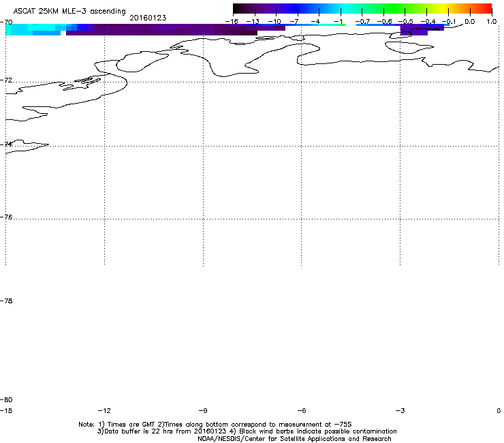The image size is (504, 443).
Task: Click the longitude label -3
Action: [400, 410]
